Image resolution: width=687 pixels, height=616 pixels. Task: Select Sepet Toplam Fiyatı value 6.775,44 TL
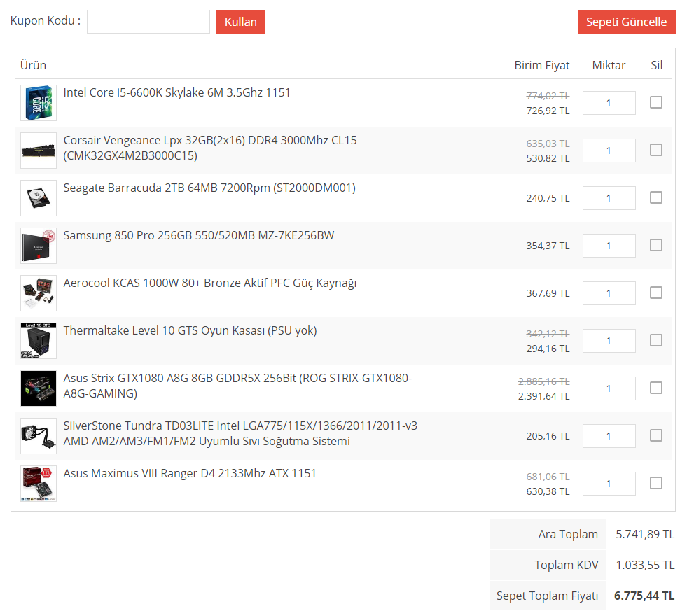click(644, 596)
